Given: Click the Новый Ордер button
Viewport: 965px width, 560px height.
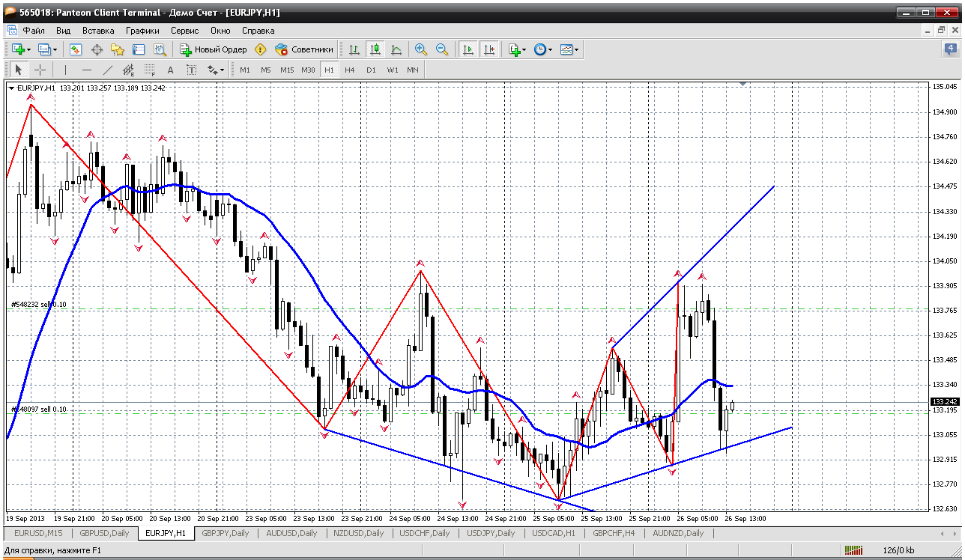Looking at the screenshot, I should (214, 49).
